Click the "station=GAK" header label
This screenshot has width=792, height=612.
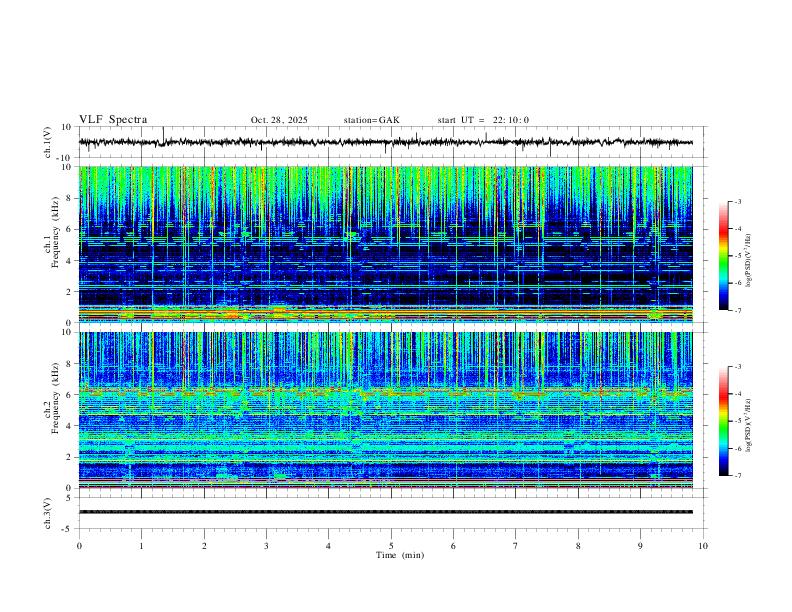tap(371, 120)
